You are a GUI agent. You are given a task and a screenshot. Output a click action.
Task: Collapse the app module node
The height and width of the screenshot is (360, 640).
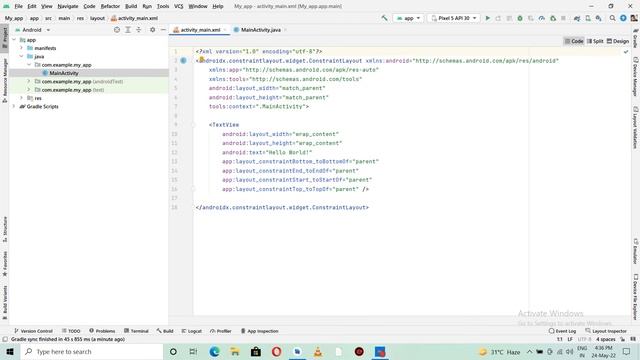pyautogui.click(x=14, y=40)
